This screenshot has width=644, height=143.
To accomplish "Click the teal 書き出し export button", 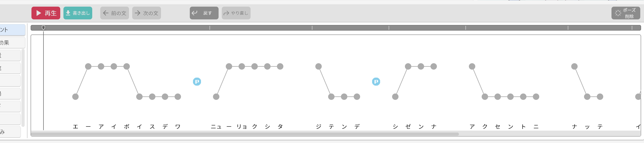I will point(78,13).
